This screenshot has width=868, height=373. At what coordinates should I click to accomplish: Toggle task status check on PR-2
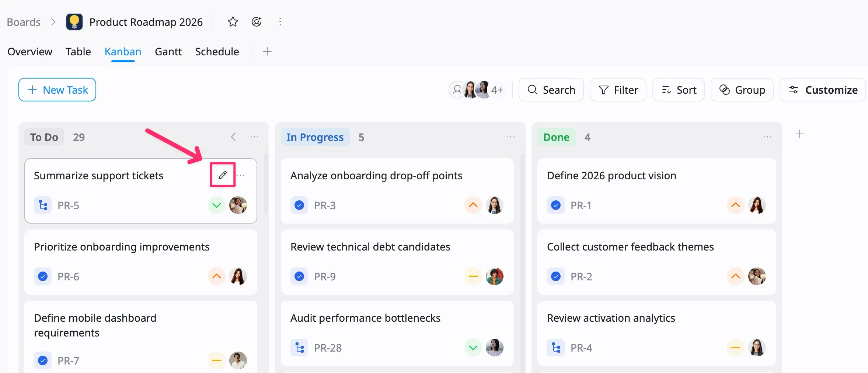(556, 276)
